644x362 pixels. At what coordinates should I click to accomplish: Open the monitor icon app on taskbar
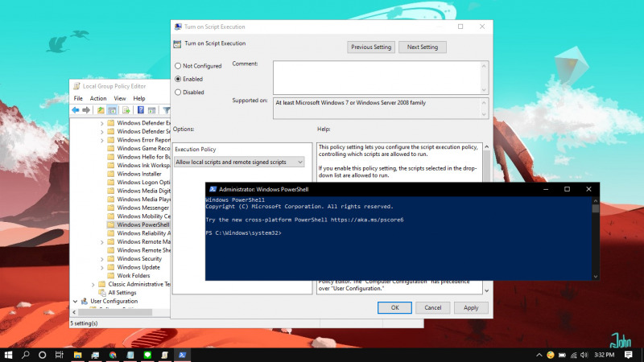pyautogui.click(x=95, y=355)
